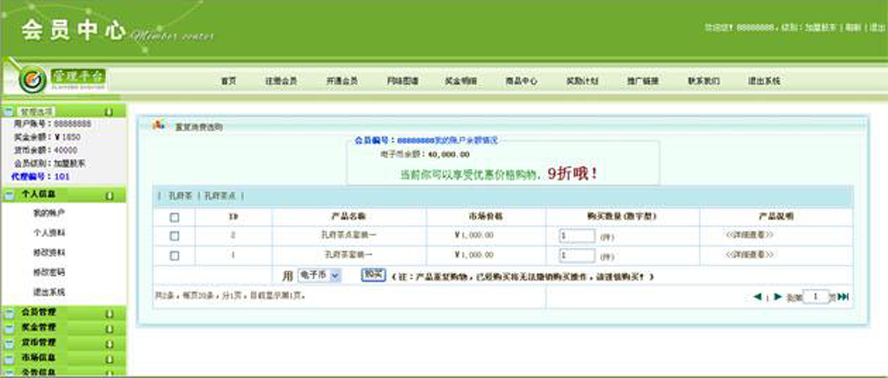Open 详细查看 for product 孔府茶点套装一
The image size is (888, 378).
pos(750,235)
